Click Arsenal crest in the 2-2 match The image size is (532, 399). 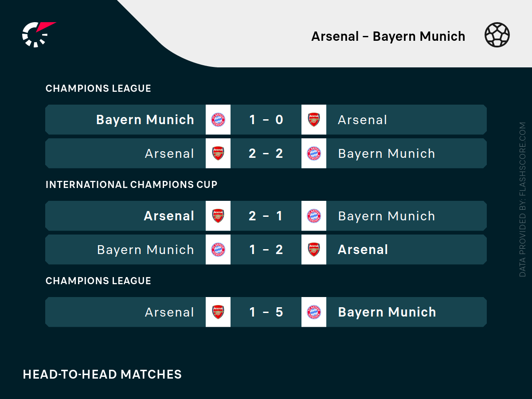coord(218,153)
